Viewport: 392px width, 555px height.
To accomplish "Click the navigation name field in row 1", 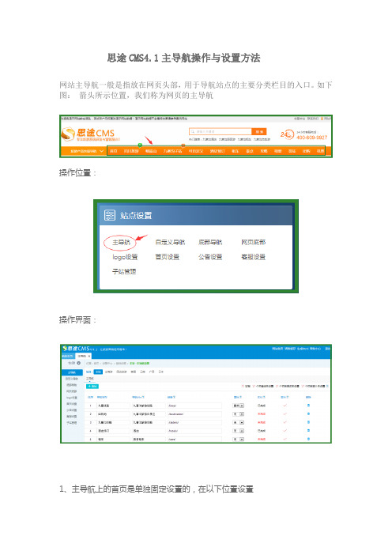I will tap(113, 406).
